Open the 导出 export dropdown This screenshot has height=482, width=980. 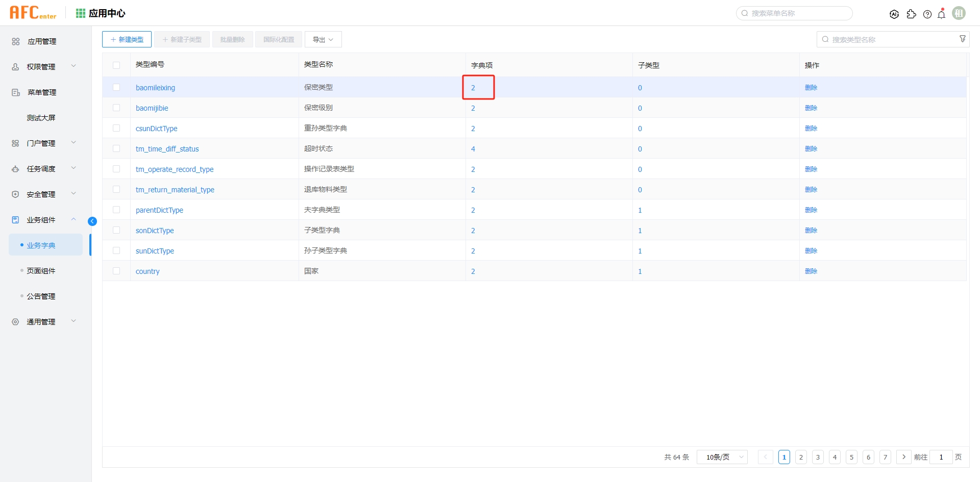323,39
